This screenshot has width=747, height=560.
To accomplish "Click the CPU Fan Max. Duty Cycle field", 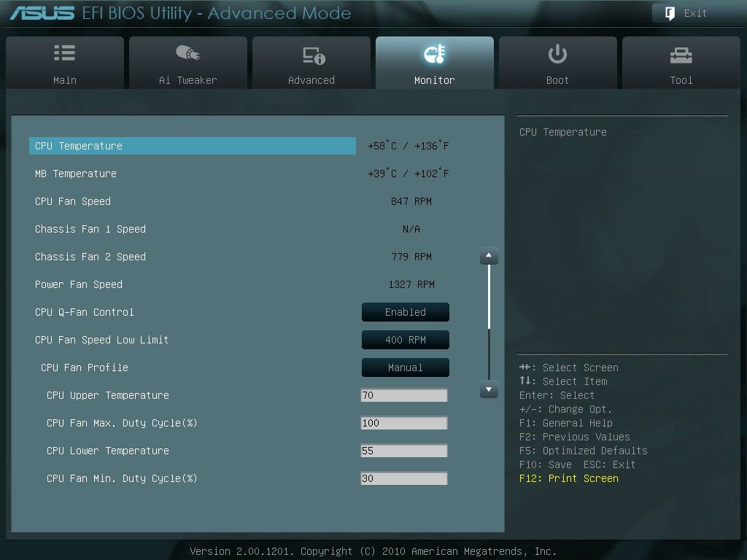I will tap(404, 423).
